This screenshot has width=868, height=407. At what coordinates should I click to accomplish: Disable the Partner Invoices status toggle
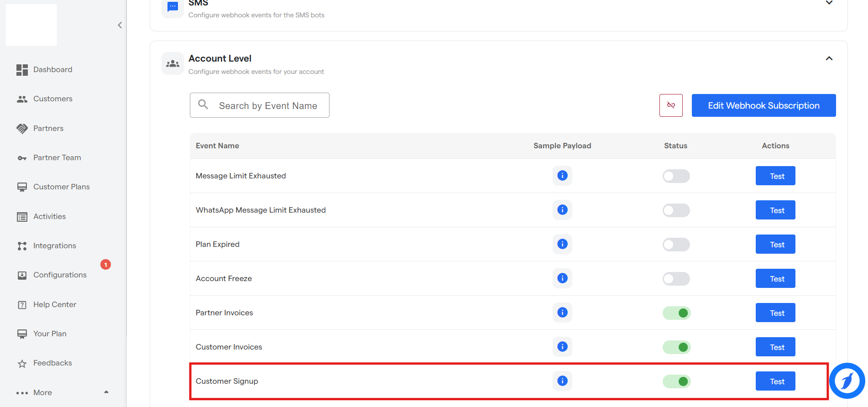676,313
